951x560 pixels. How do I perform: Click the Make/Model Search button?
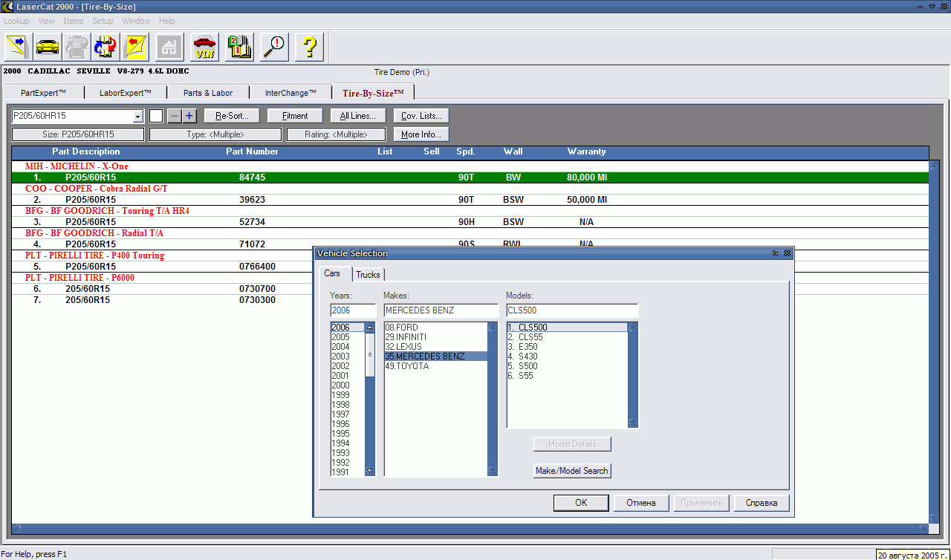(x=572, y=471)
